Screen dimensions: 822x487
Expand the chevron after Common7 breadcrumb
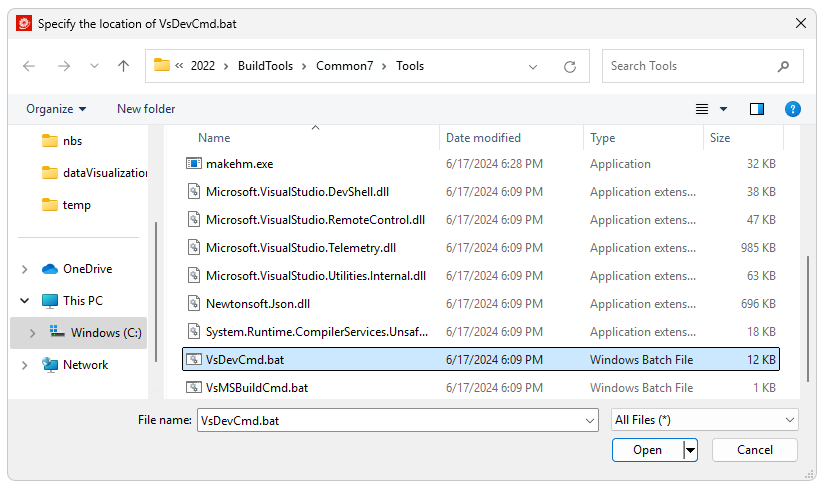(384, 67)
